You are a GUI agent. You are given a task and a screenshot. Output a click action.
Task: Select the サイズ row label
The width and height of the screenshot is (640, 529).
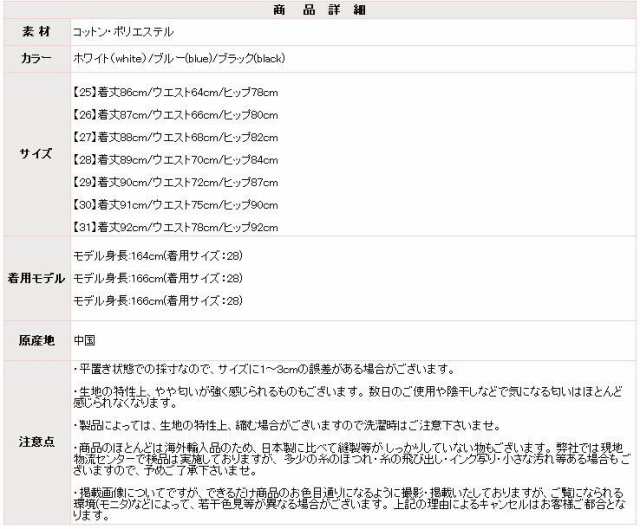(x=36, y=159)
